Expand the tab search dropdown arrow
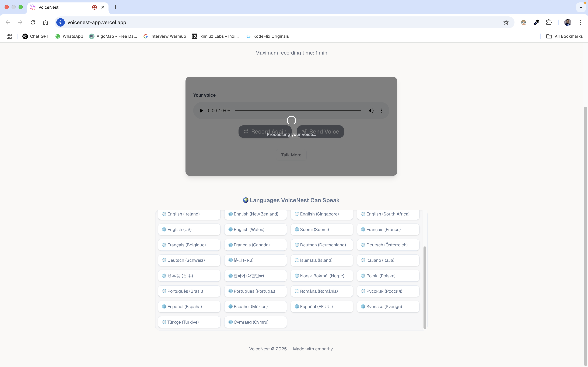Screen dimensions: 588x367 point(581,7)
